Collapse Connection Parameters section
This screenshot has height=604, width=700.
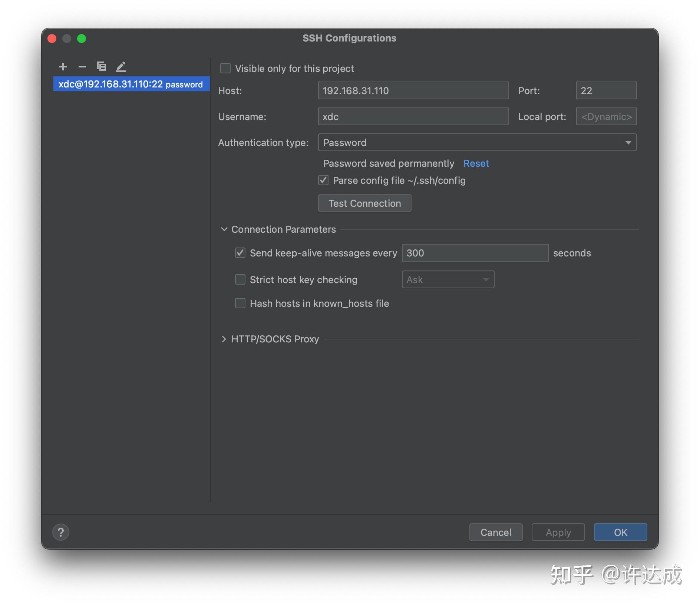coord(224,229)
